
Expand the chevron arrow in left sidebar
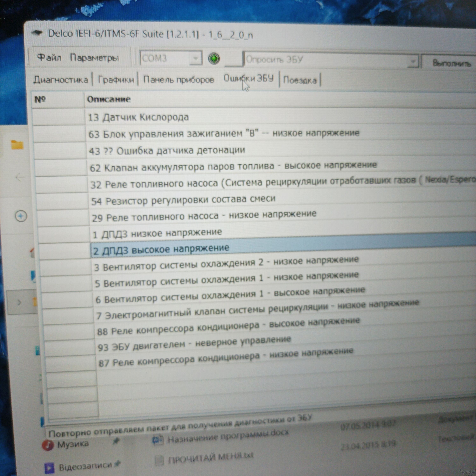pyautogui.click(x=19, y=302)
